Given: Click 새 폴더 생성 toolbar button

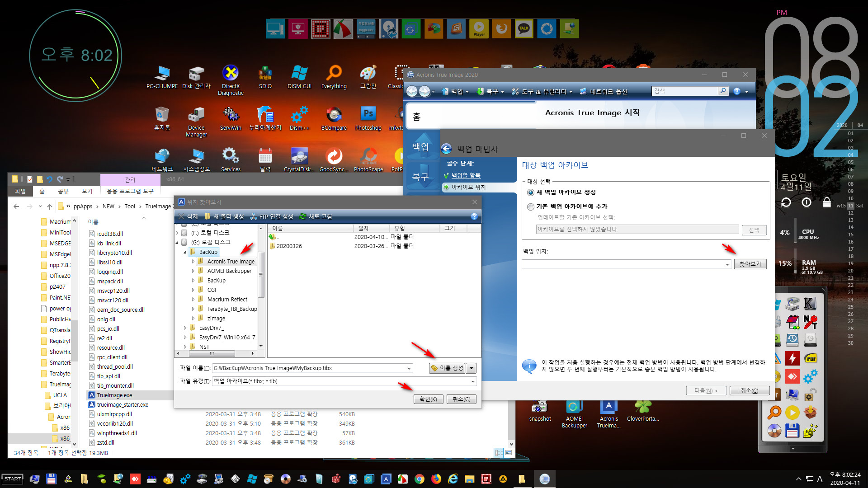Looking at the screenshot, I should pos(224,217).
